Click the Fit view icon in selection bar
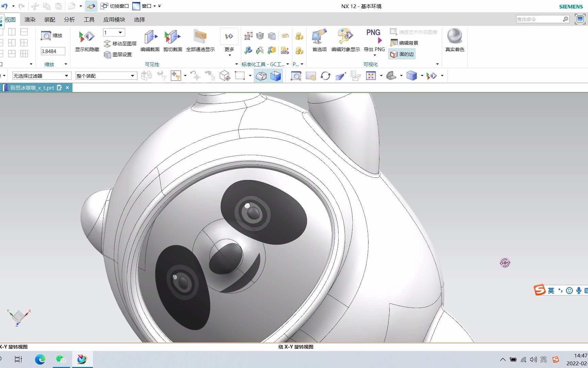 coord(371,76)
